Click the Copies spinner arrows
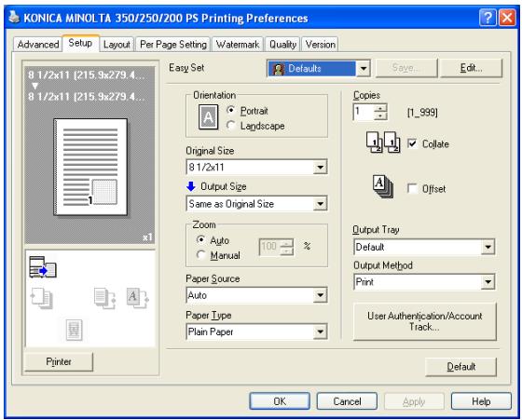Screen dimensions: 522x420 (380, 112)
